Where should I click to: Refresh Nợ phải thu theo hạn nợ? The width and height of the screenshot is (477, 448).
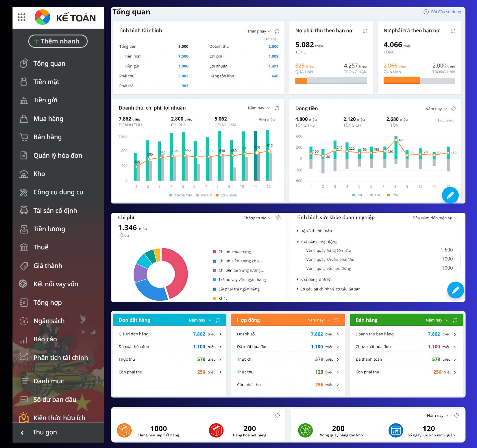(365, 31)
